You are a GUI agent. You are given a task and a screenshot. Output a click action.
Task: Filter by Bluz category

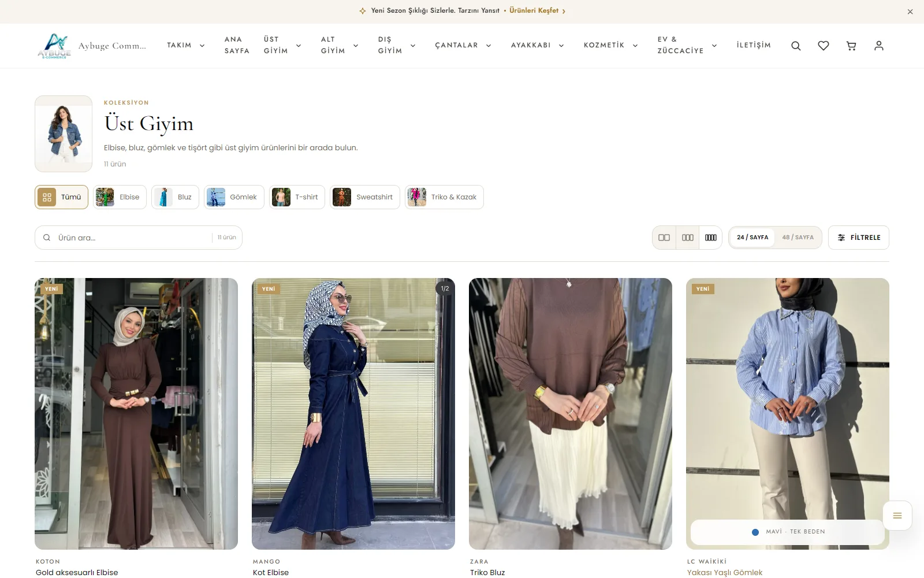coord(175,197)
